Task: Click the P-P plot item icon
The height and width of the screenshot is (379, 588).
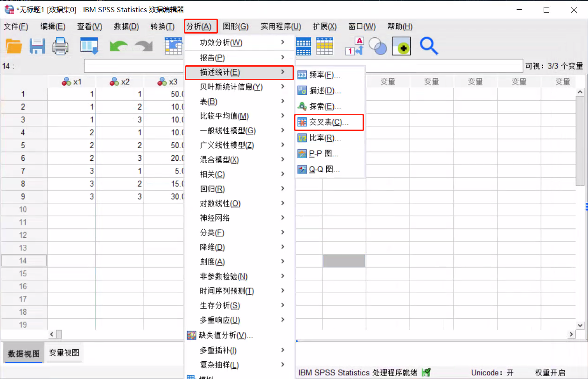Action: pyautogui.click(x=302, y=153)
